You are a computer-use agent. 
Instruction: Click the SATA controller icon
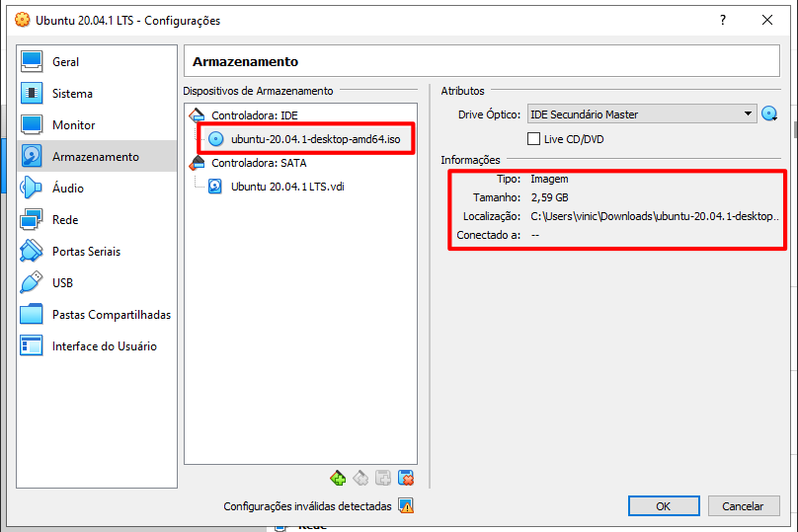[197, 163]
